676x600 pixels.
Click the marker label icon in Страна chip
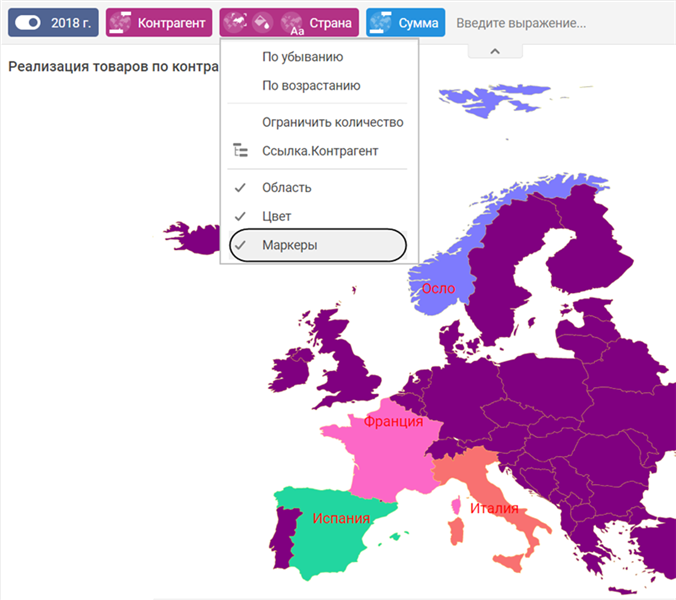point(292,22)
